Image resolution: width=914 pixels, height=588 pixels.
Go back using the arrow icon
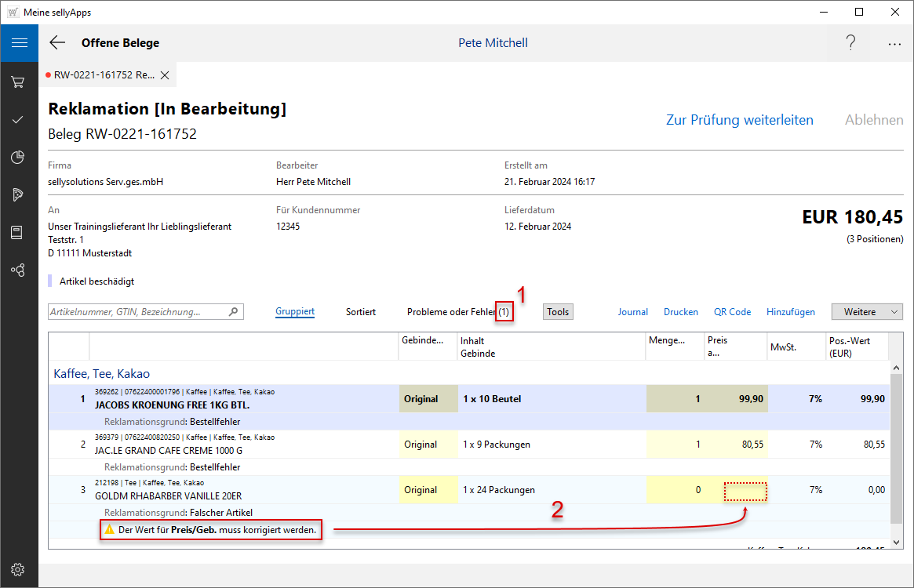tap(57, 43)
